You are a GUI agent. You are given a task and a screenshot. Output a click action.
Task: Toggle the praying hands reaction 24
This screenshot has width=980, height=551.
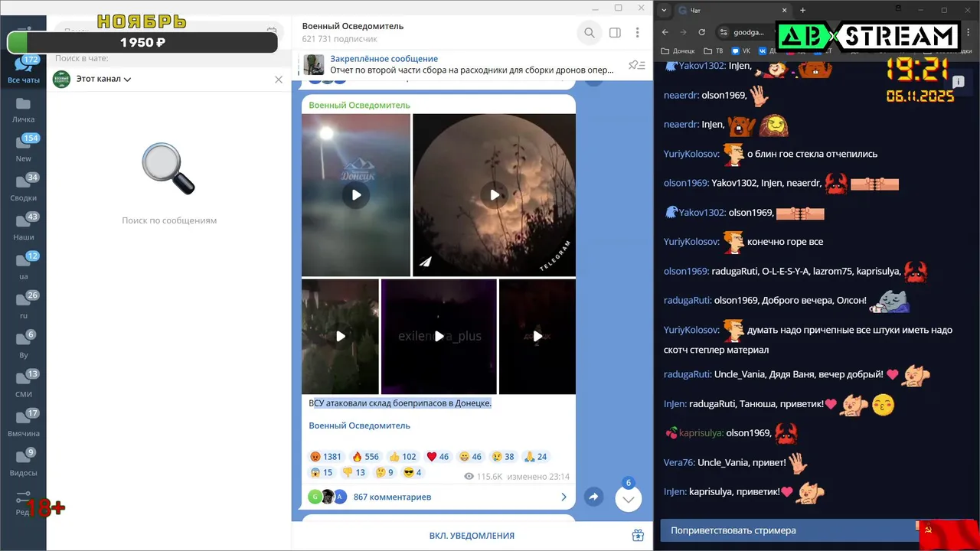(536, 456)
